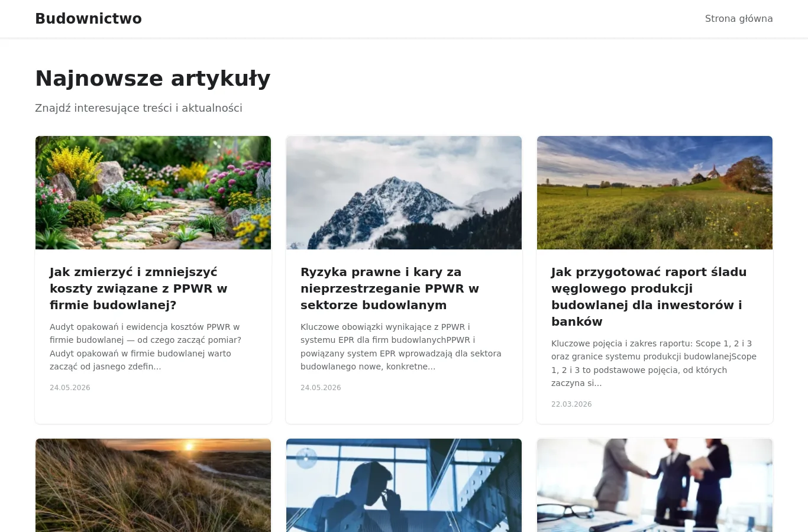The image size is (808, 532).
Task: Select excerpt starting 'Audyt opakowań i ewidencja'
Action: click(x=146, y=346)
